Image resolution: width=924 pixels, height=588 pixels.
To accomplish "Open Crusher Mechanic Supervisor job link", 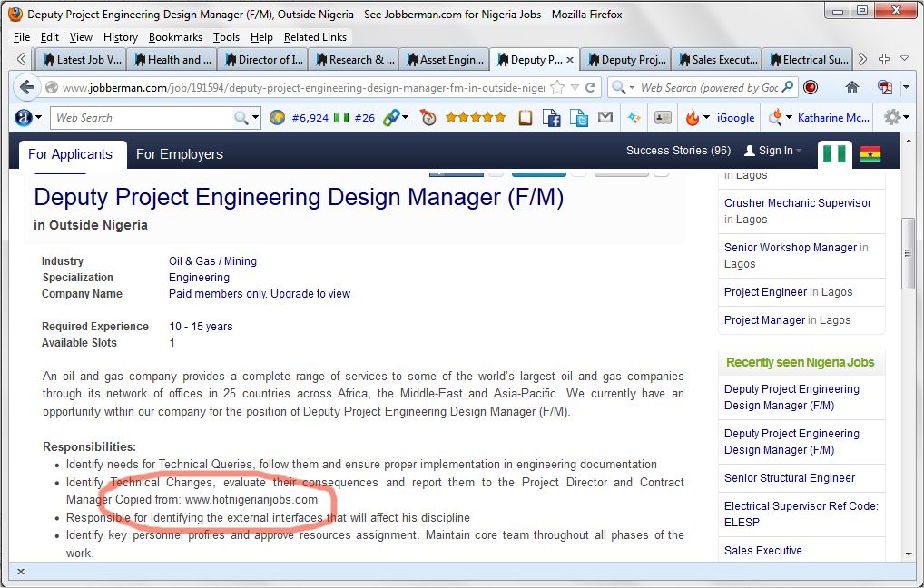I will (x=797, y=203).
